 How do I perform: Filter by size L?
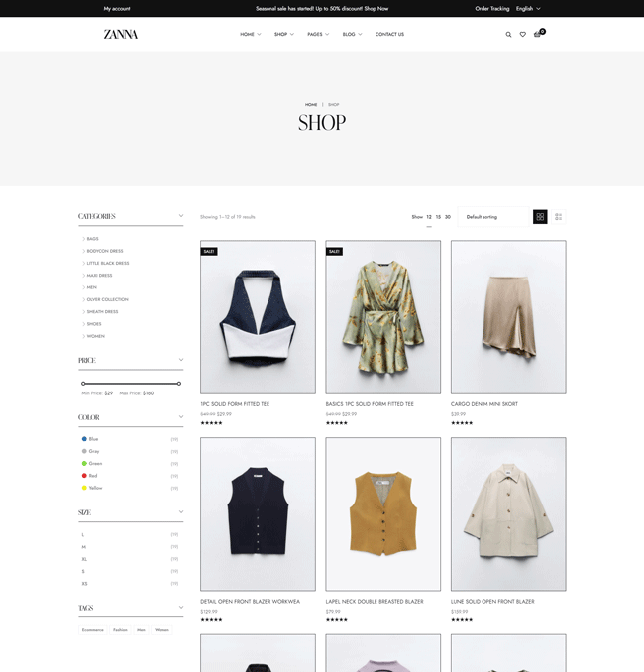pos(83,535)
